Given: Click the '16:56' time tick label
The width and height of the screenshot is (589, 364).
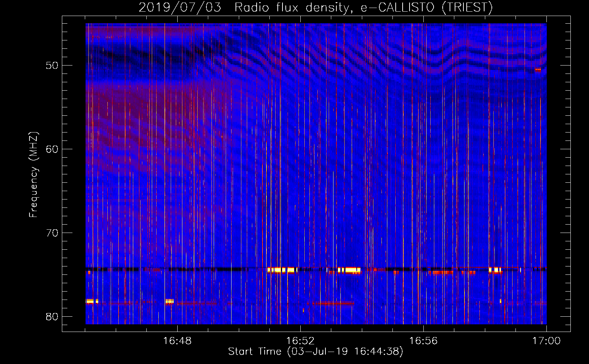Looking at the screenshot, I should point(423,341).
